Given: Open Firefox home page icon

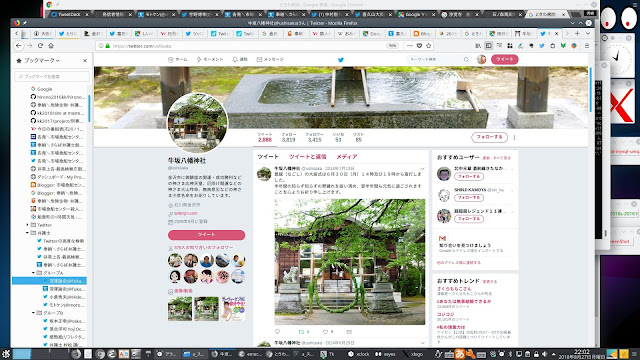Looking at the screenshot, I should (x=51, y=46).
